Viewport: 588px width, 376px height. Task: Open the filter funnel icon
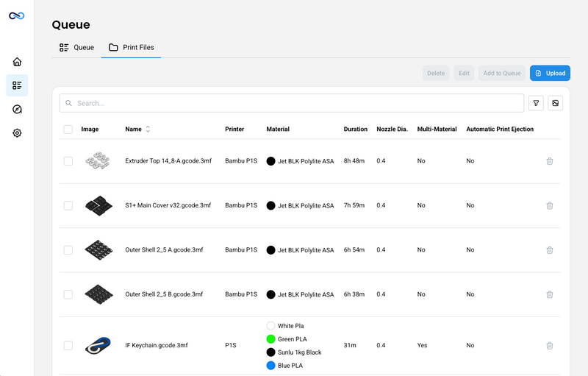tap(537, 103)
